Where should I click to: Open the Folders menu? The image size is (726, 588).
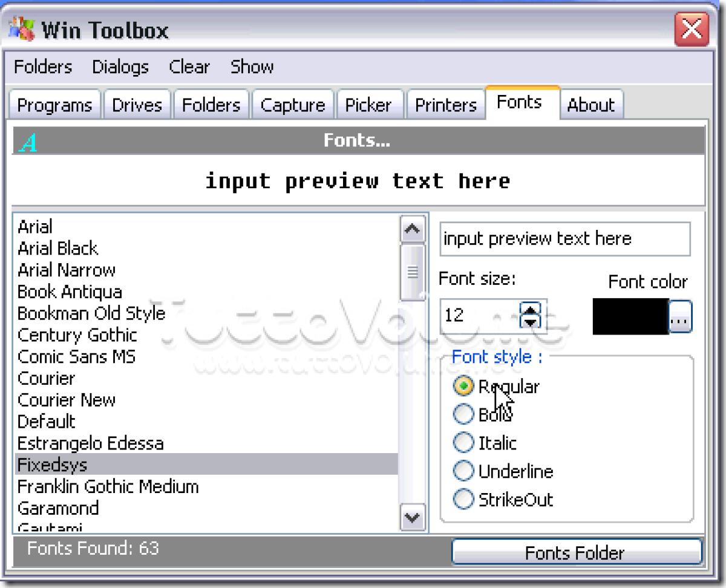point(43,67)
